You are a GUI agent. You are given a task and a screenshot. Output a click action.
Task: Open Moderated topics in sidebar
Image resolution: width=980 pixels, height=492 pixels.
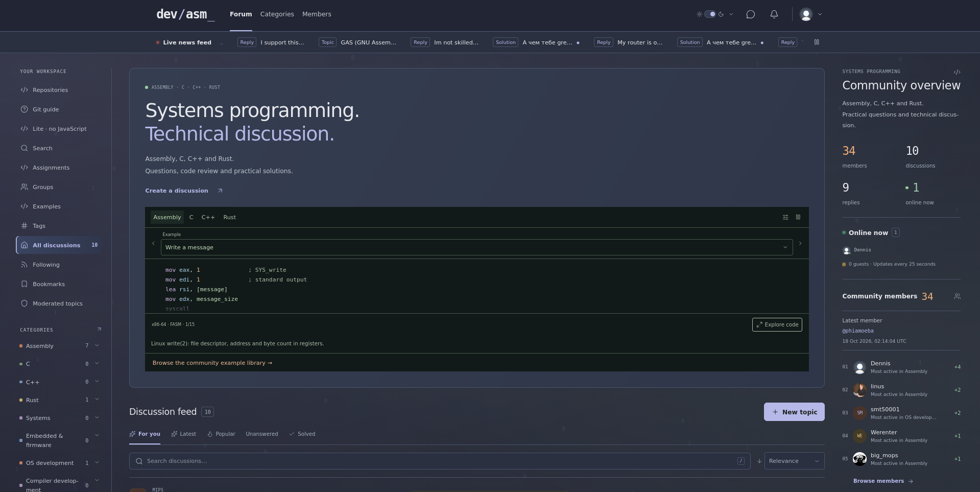pyautogui.click(x=59, y=303)
